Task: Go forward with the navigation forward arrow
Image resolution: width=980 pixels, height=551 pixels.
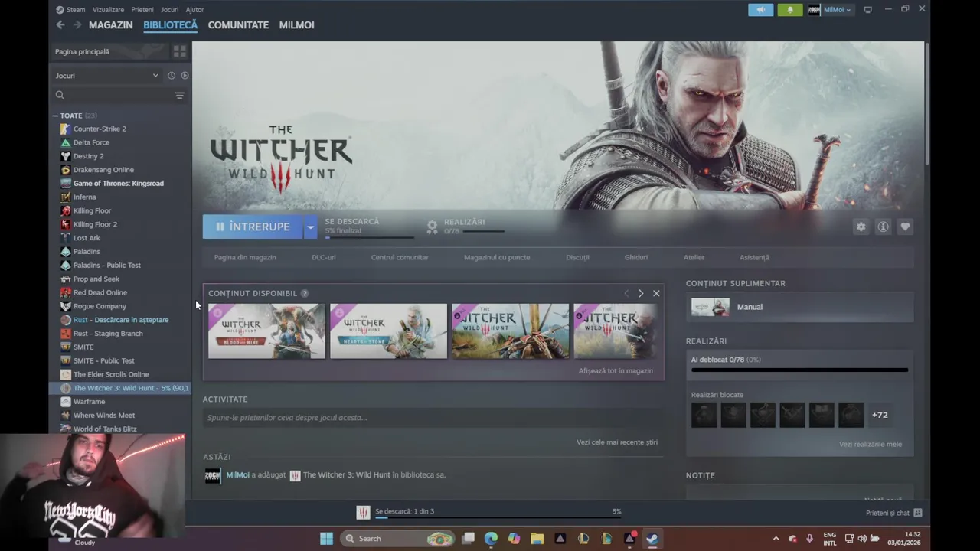Action: coord(77,24)
